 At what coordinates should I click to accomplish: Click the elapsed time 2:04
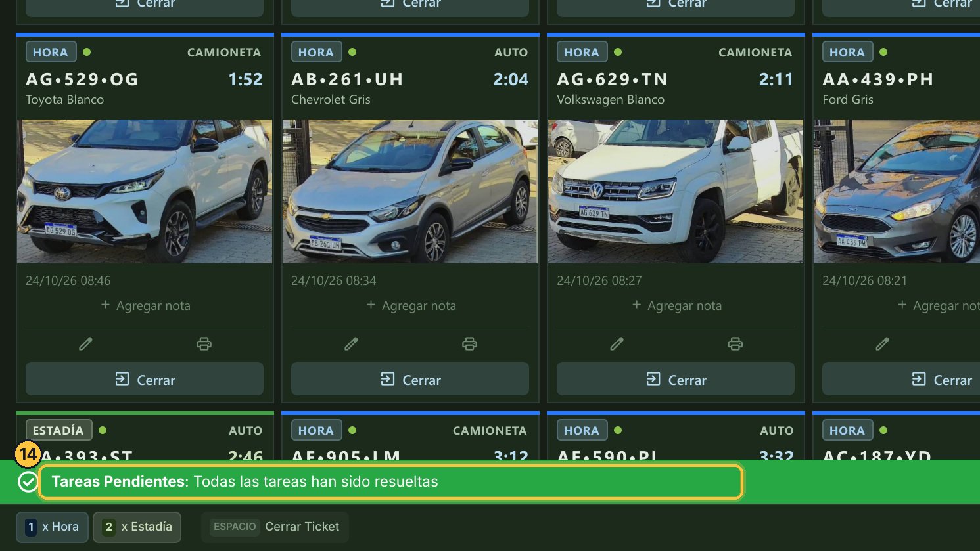click(511, 79)
